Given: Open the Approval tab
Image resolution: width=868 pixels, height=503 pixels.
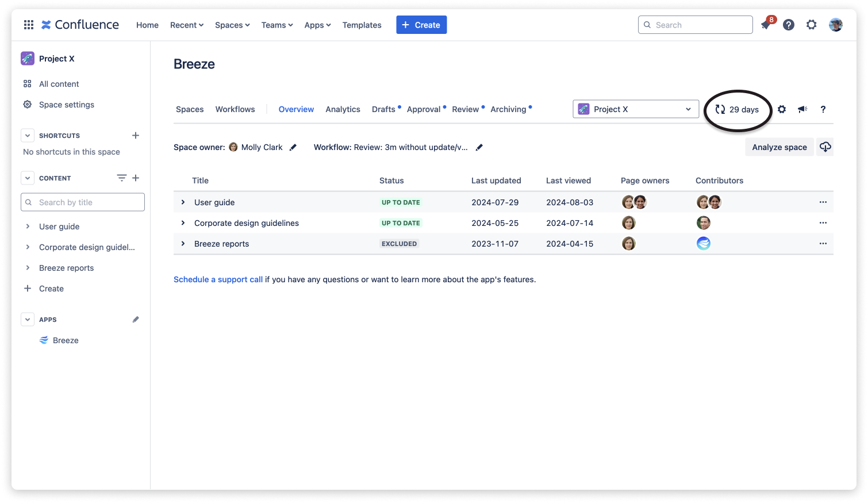Looking at the screenshot, I should tap(424, 109).
